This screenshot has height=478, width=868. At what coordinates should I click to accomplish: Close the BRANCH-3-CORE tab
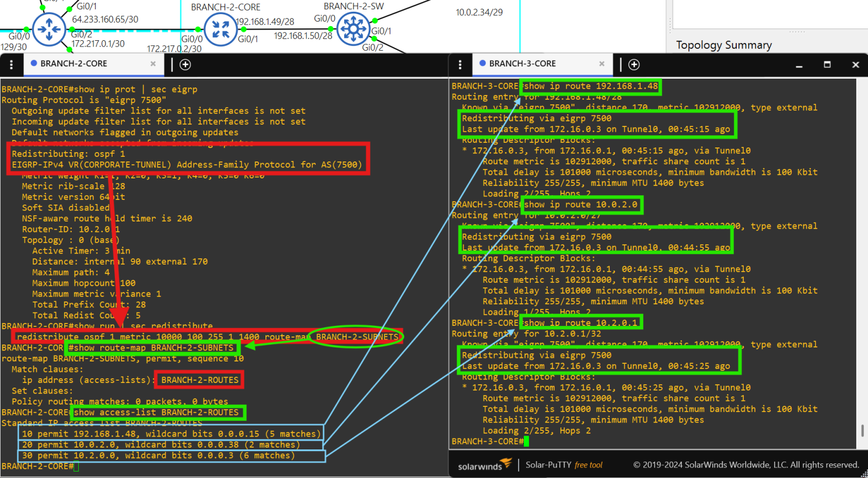tap(601, 64)
